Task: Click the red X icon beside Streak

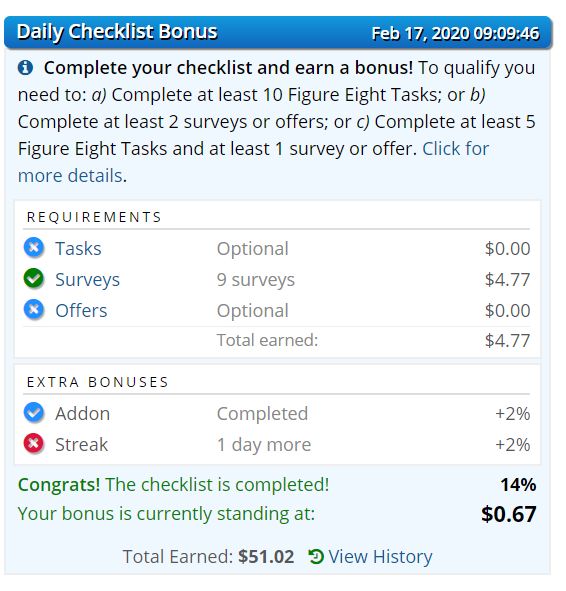Action: point(34,444)
